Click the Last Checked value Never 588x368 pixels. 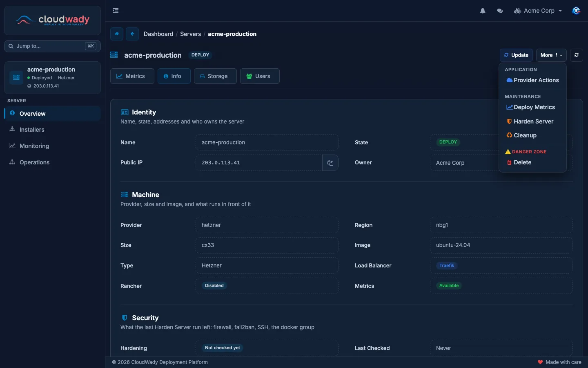pyautogui.click(x=501, y=348)
